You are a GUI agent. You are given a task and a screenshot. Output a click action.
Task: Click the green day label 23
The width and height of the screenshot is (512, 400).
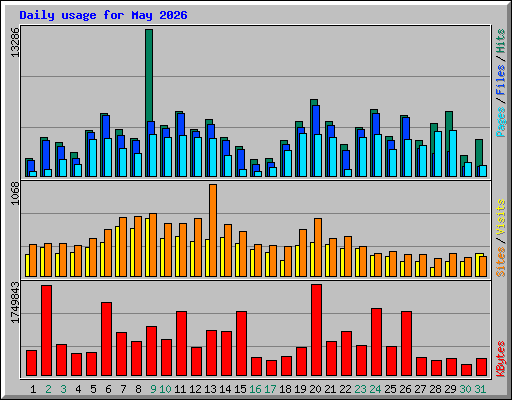pyautogui.click(x=360, y=389)
